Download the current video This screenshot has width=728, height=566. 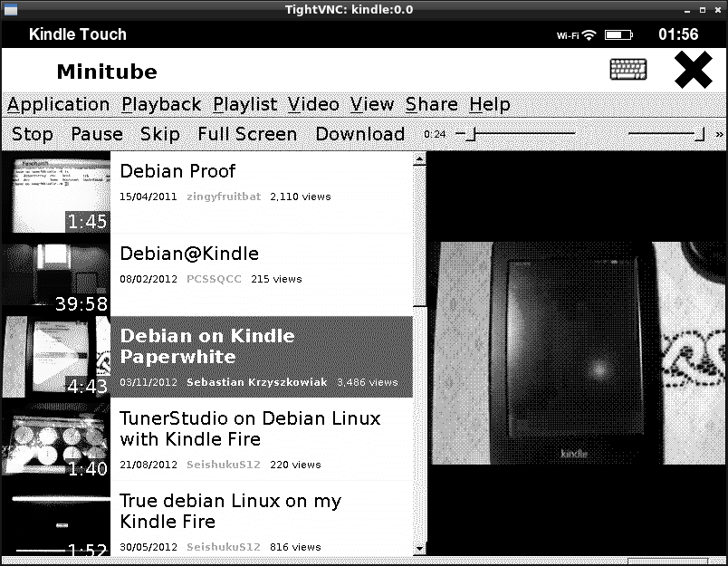[x=360, y=134]
